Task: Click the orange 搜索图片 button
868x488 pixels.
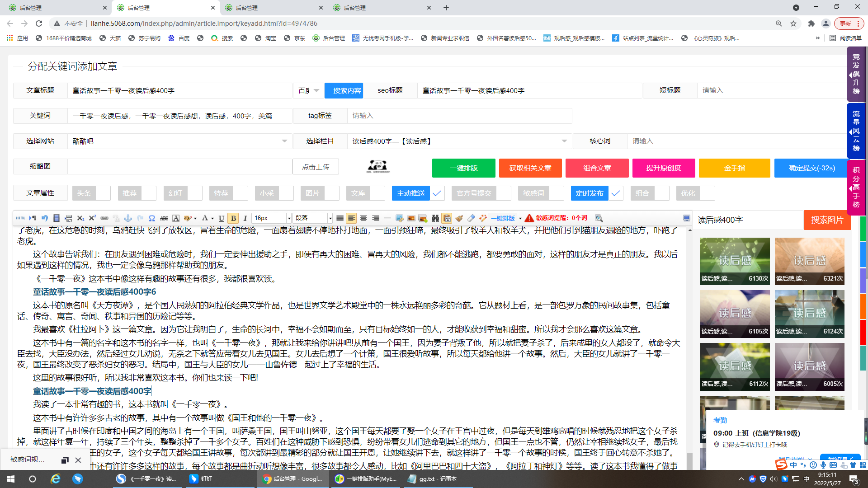Action: 827,220
